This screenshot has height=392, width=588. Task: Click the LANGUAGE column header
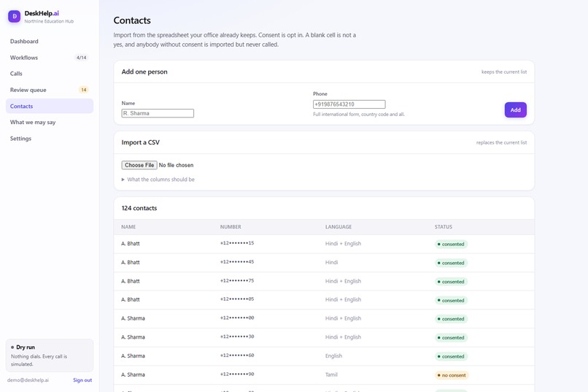(339, 227)
